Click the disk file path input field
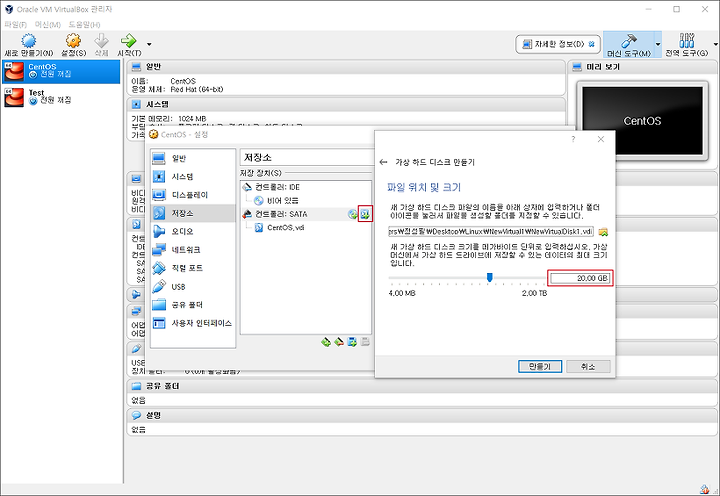 [x=491, y=231]
